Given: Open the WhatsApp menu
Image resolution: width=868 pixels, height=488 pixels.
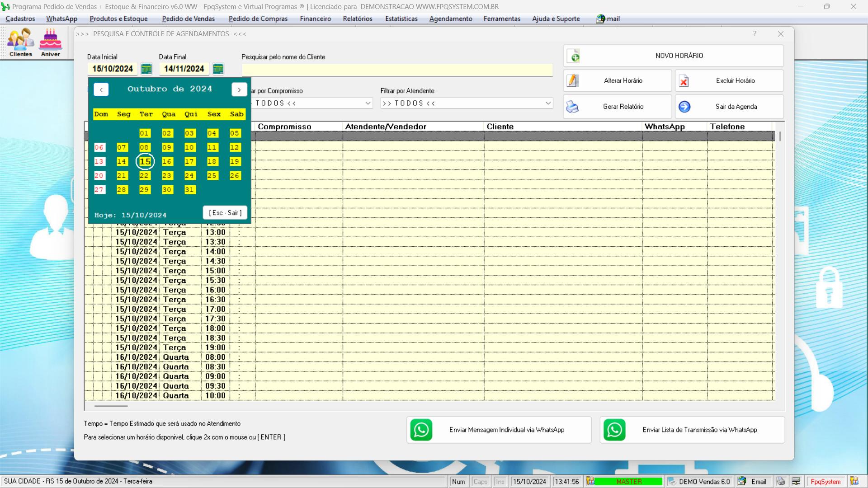Looking at the screenshot, I should pyautogui.click(x=61, y=19).
